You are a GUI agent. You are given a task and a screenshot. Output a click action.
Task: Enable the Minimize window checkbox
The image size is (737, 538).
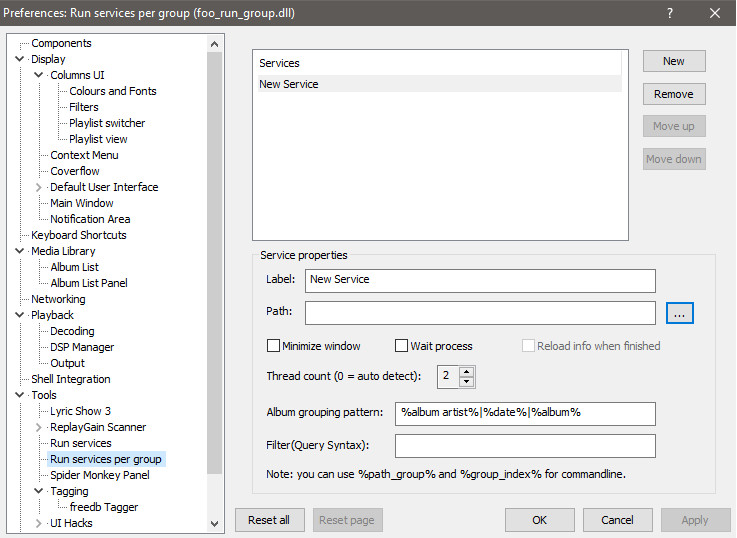click(x=274, y=346)
